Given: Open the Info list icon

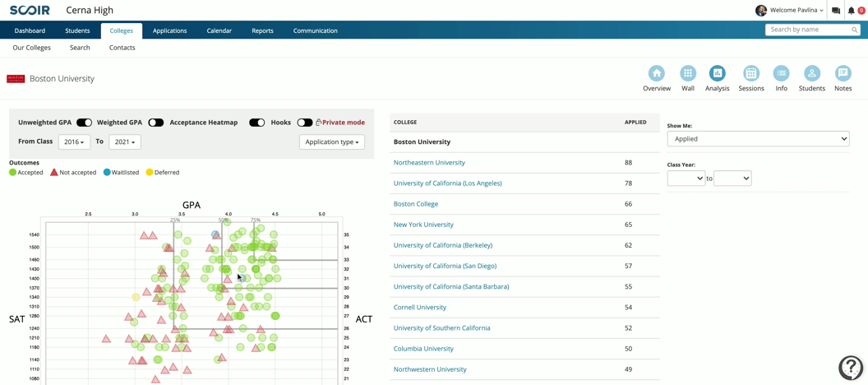Looking at the screenshot, I should tap(781, 73).
